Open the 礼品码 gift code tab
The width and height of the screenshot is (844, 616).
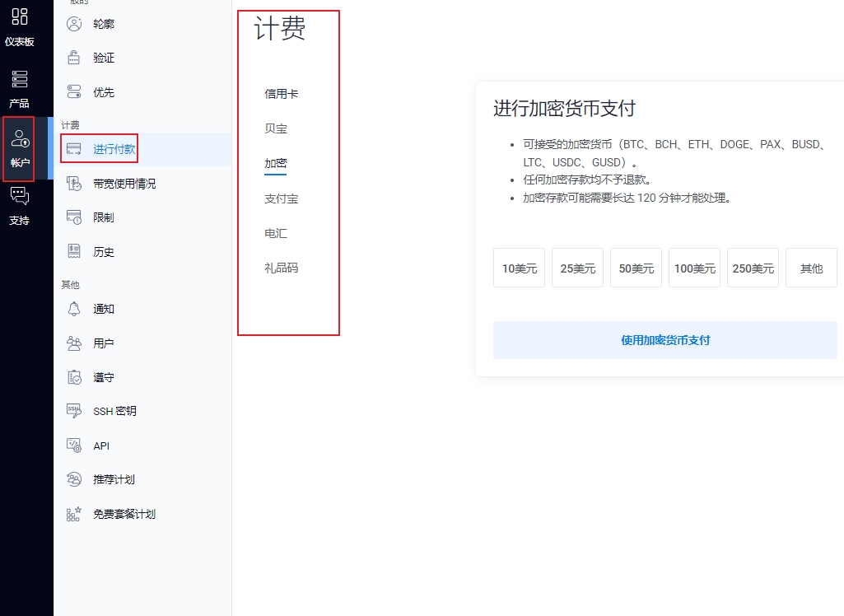[x=281, y=268]
